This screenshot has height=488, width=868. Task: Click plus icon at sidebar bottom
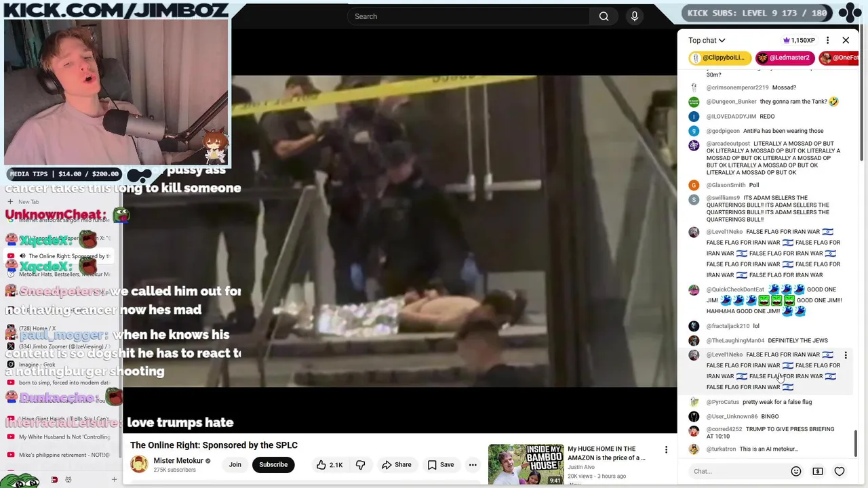tap(114, 480)
